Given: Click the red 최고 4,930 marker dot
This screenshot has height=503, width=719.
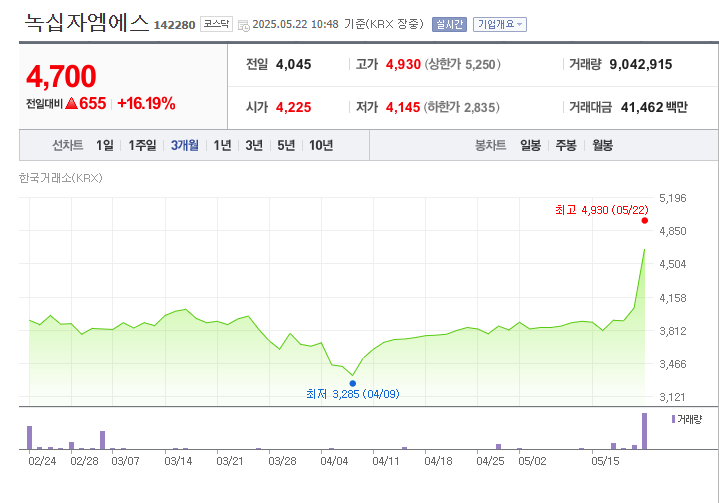Looking at the screenshot, I should tap(645, 221).
